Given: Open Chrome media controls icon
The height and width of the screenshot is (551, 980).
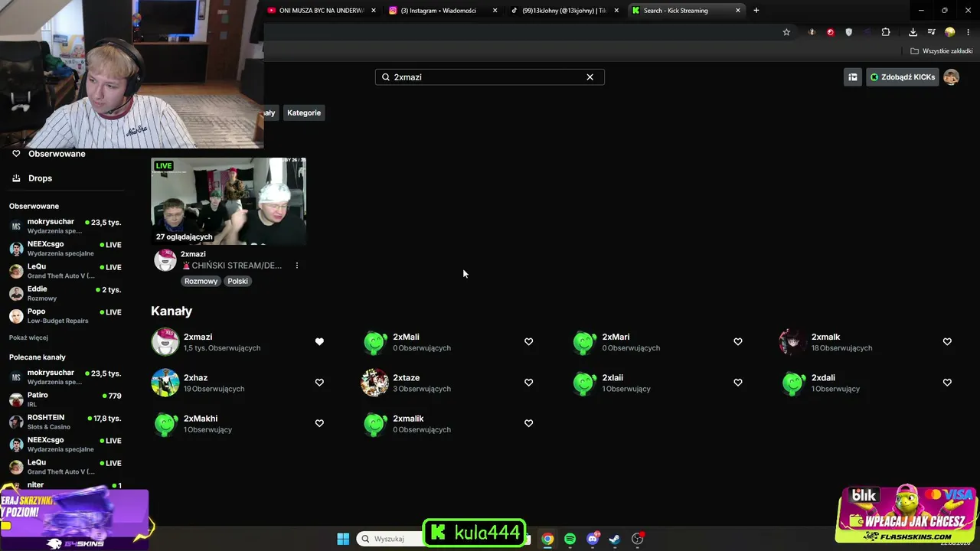Looking at the screenshot, I should point(931,32).
